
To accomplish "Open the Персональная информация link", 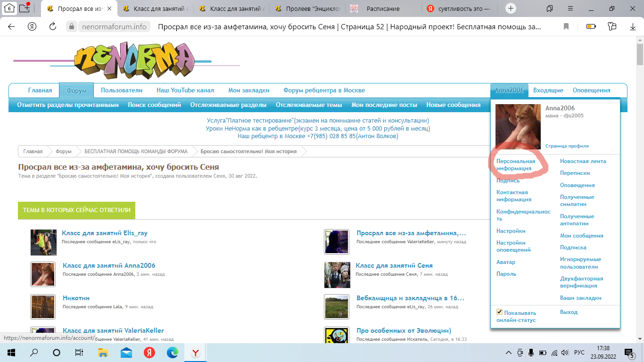I will pyautogui.click(x=516, y=165).
